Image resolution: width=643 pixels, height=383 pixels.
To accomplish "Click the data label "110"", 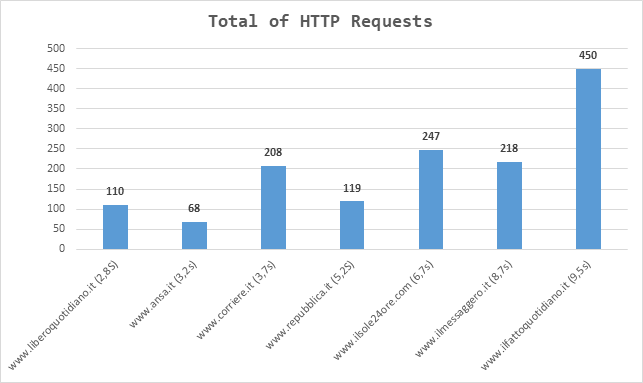I will pos(115,192).
